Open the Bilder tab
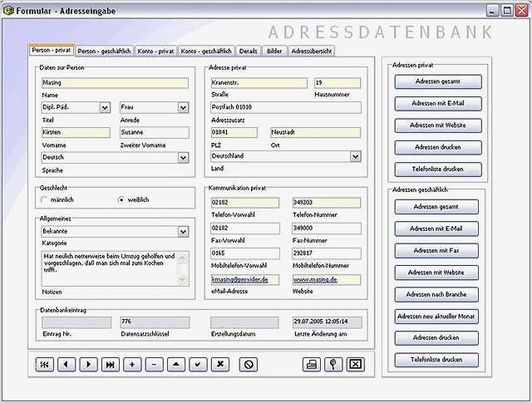The height and width of the screenshot is (403, 532). click(x=274, y=52)
